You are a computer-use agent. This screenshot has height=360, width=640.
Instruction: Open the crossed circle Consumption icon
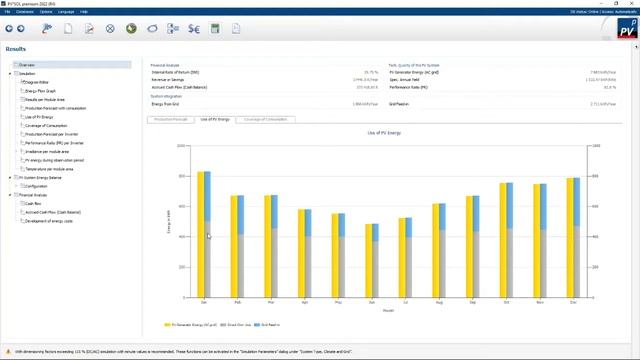[x=110, y=29]
